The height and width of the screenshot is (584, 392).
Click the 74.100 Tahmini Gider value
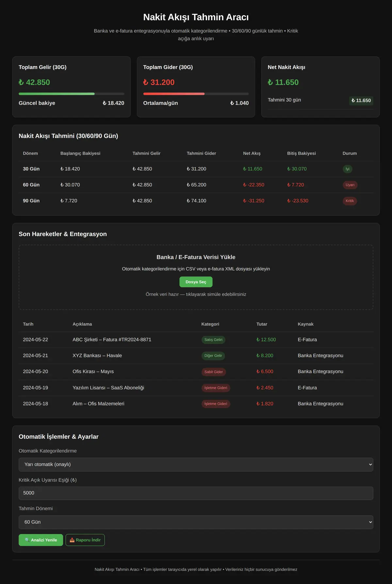(x=196, y=201)
